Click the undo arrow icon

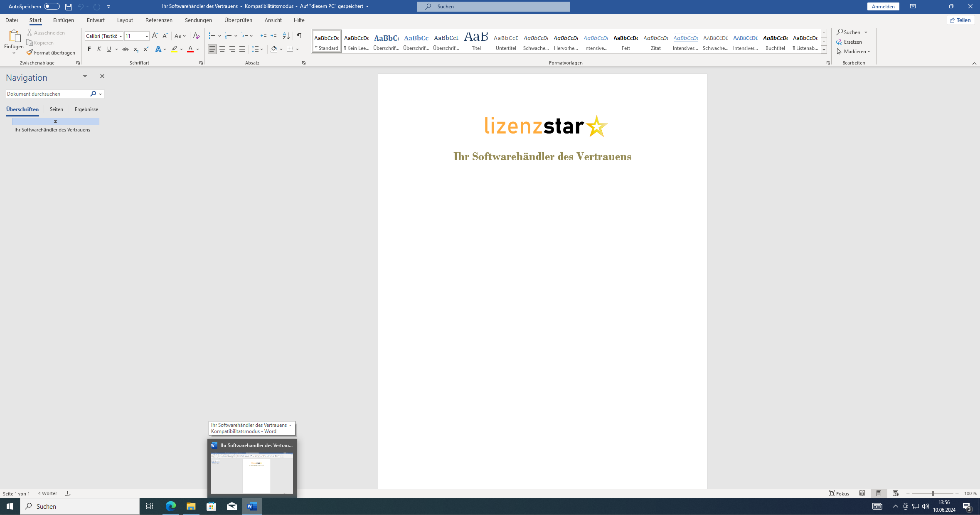(80, 7)
